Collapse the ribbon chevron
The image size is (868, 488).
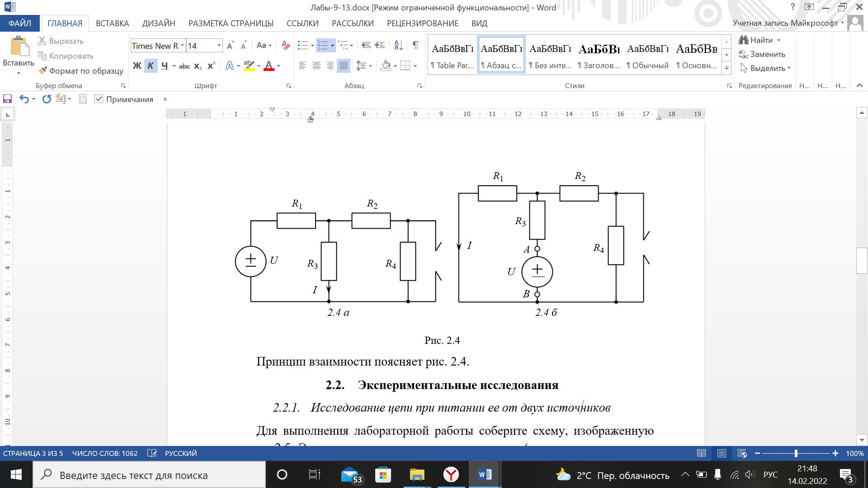(859, 85)
